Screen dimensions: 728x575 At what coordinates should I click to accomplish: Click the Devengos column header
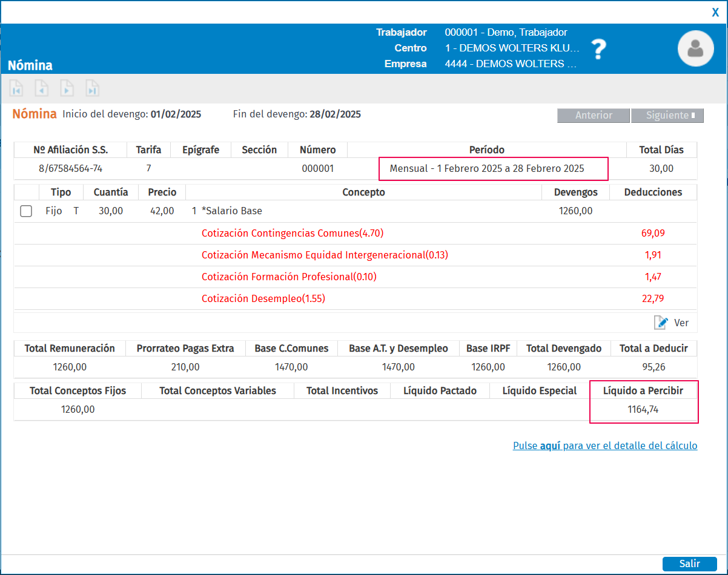click(x=575, y=192)
